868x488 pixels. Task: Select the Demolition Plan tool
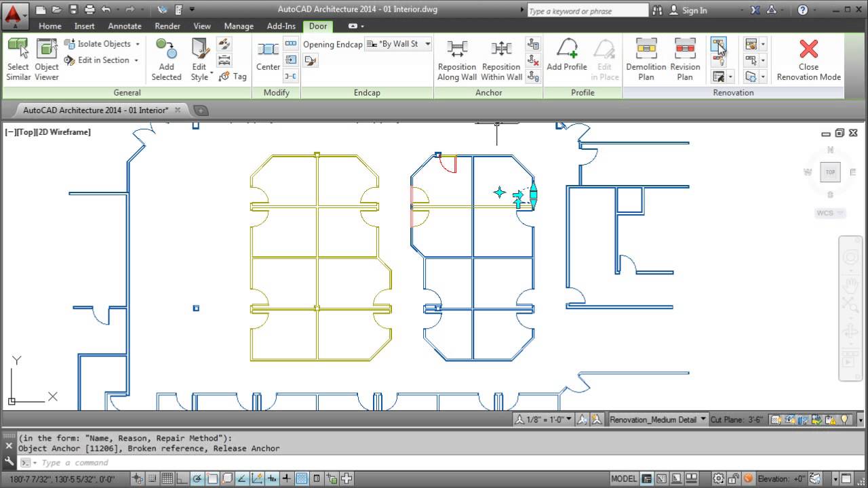(x=645, y=60)
